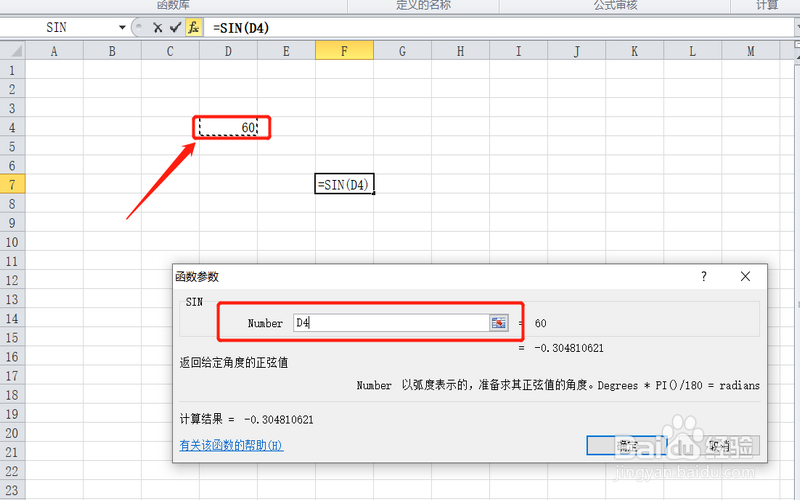Click the dialog help question mark

tap(704, 277)
